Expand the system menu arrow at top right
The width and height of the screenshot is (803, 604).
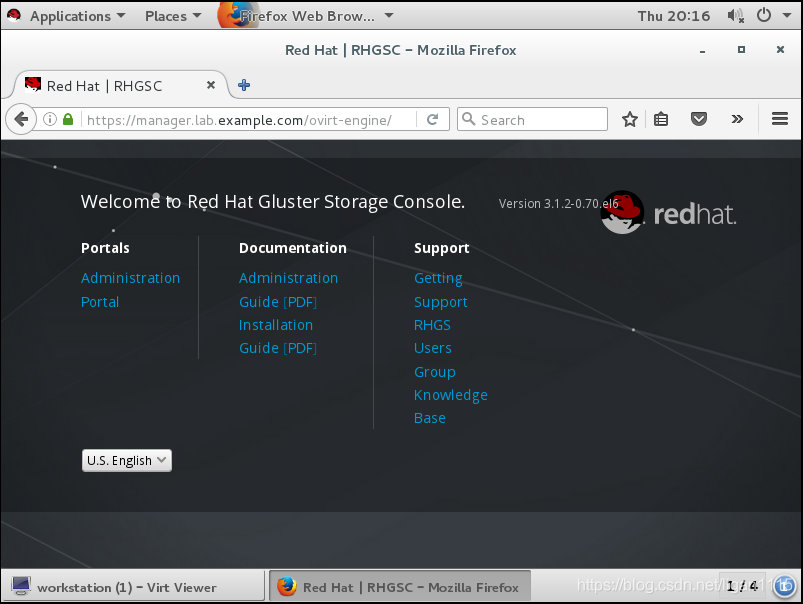point(787,15)
